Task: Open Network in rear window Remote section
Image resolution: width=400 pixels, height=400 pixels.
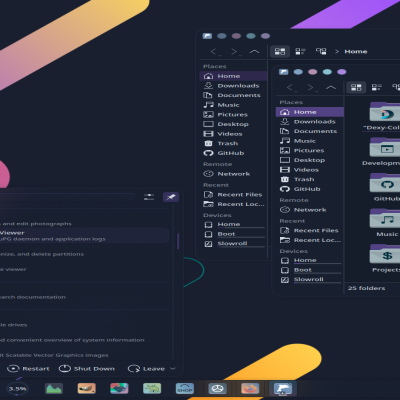Action: click(233, 174)
